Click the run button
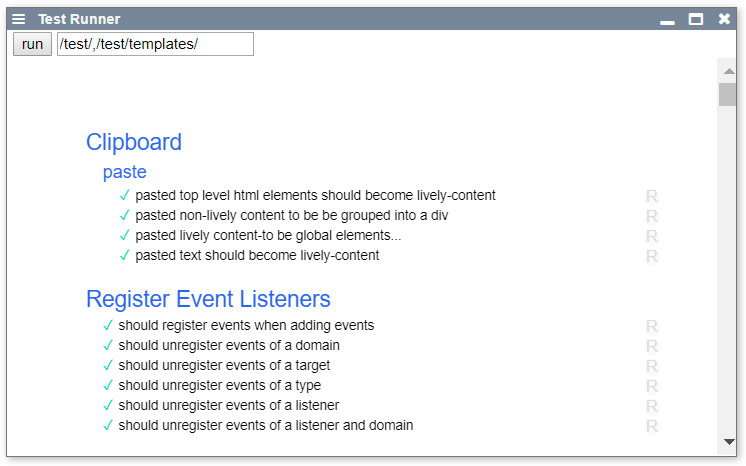This screenshot has height=466, width=746. pyautogui.click(x=32, y=44)
